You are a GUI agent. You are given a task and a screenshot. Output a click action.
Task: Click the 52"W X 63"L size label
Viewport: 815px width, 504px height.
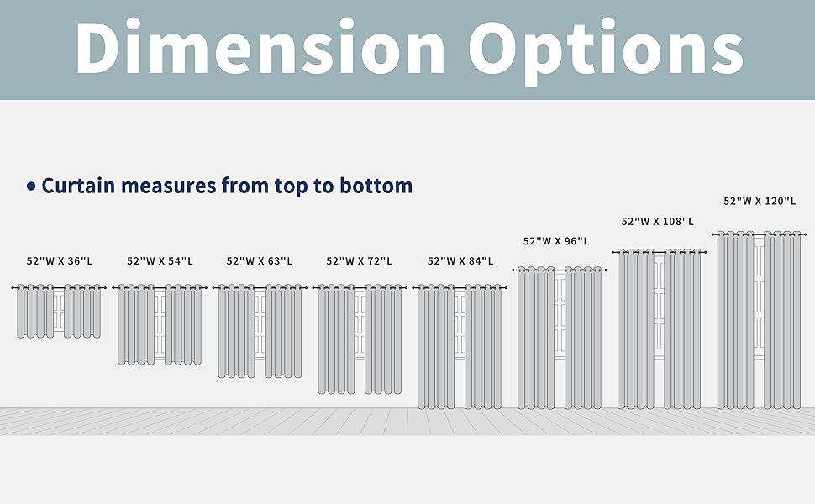[260, 261]
